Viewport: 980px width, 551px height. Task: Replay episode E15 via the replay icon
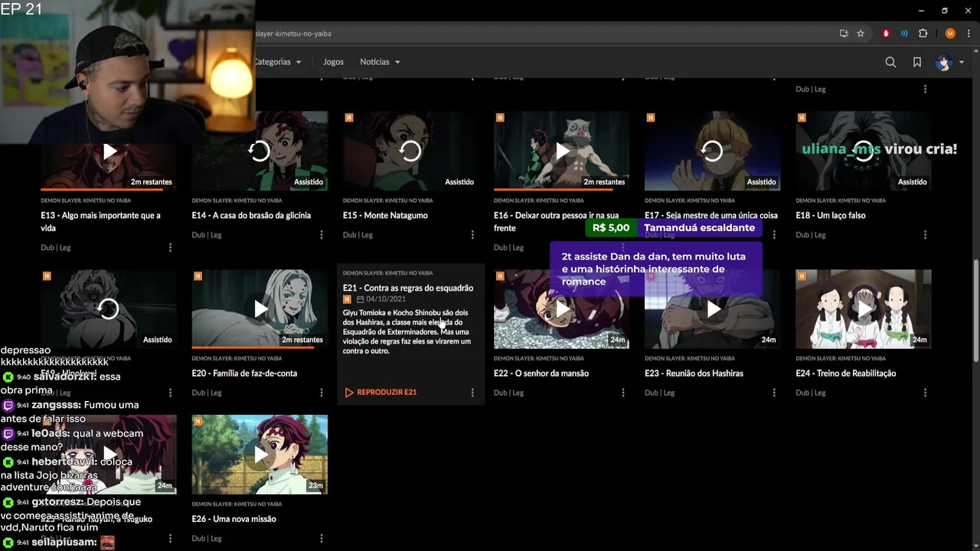point(410,152)
